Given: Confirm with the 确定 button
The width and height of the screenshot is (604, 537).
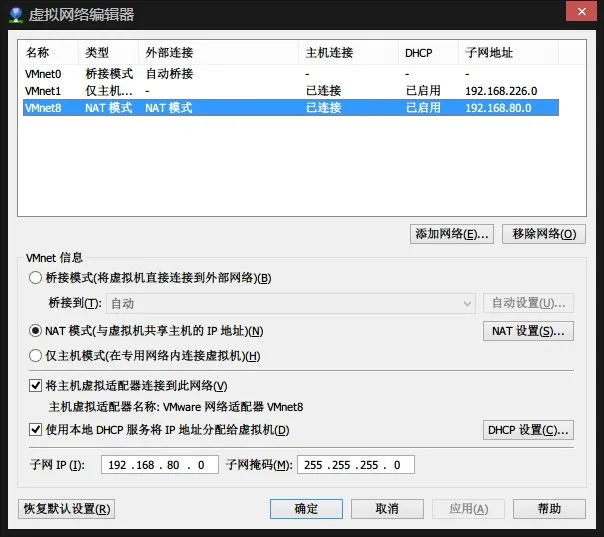Looking at the screenshot, I should coord(306,509).
